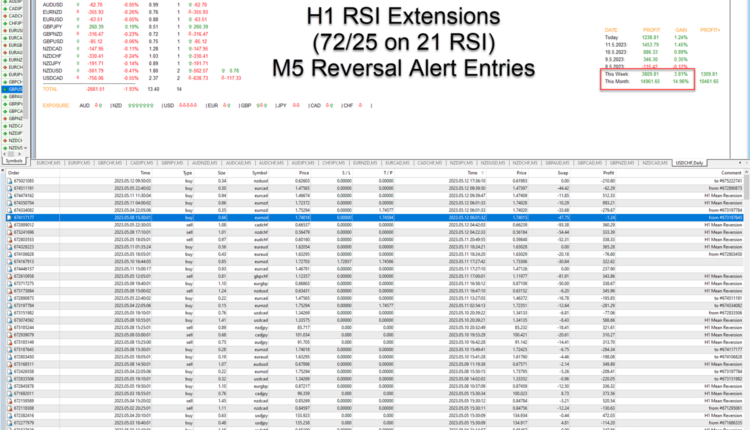Image resolution: width=750 pixels, height=430 pixels.
Task: Open the Symbols tab in Market Watch
Action: tap(15, 159)
